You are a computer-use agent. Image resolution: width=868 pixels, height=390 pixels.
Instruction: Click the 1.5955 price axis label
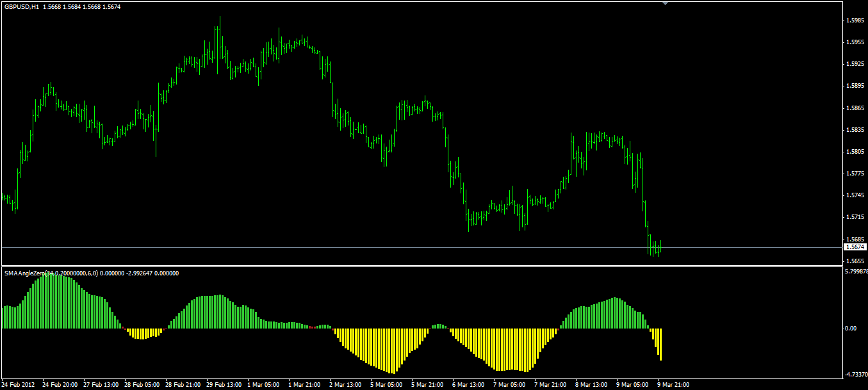[855, 42]
